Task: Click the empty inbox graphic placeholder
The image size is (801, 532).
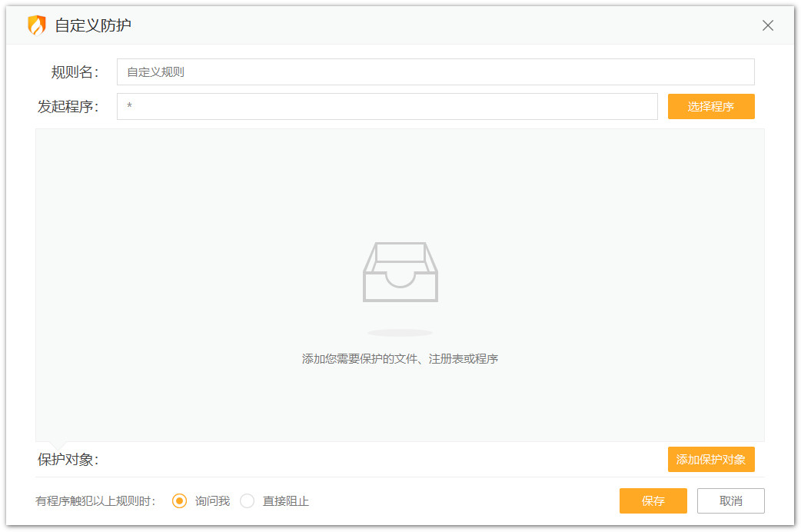Action: [400, 272]
